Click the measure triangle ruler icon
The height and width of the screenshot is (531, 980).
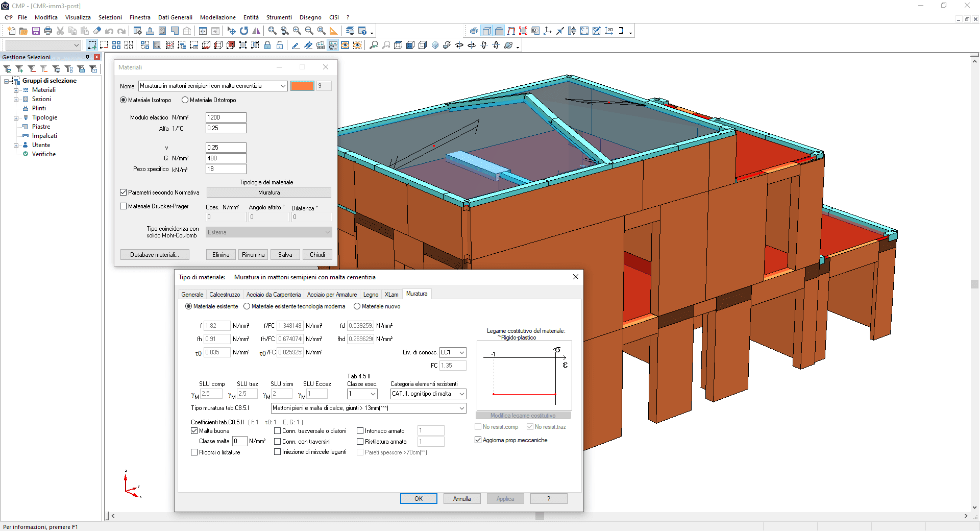pos(334,31)
